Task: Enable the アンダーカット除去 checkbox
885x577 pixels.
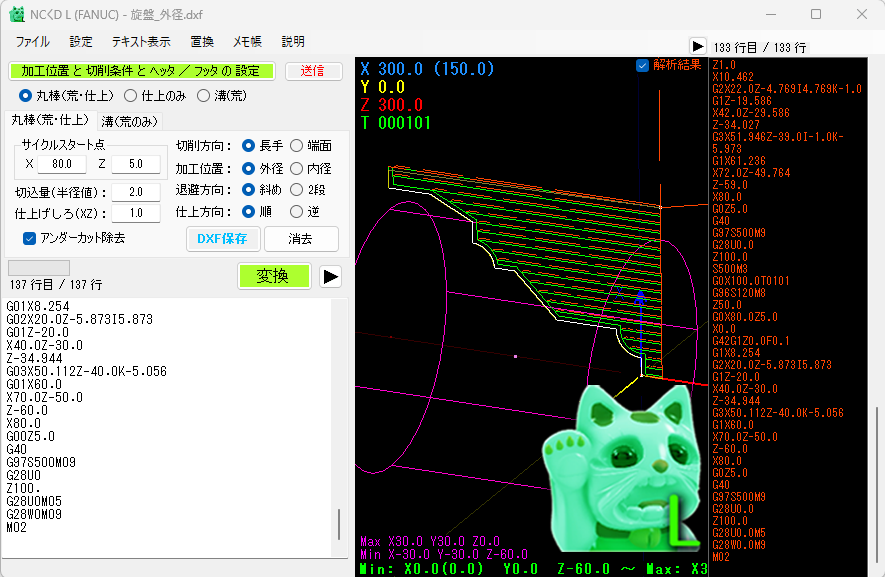Action: pyautogui.click(x=30, y=238)
